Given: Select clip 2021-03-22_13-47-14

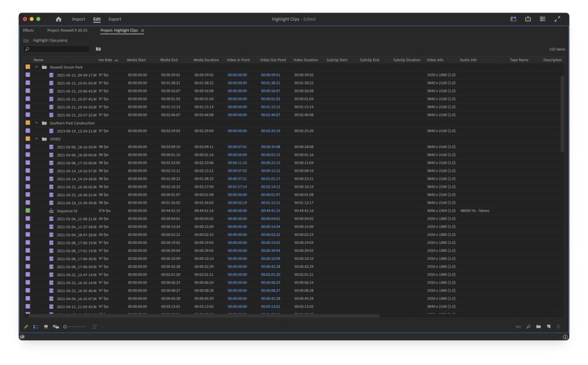Looking at the screenshot, I should coord(76,275).
